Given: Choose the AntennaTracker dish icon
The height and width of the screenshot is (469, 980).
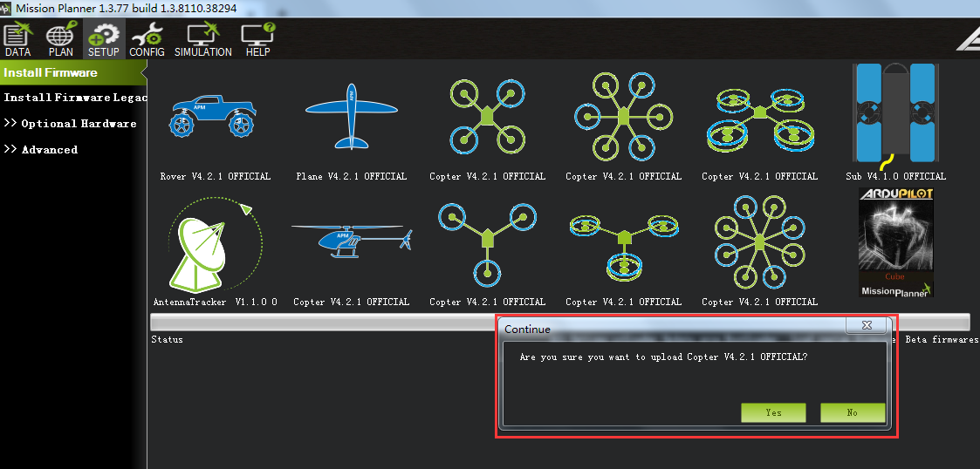Looking at the screenshot, I should [215, 247].
